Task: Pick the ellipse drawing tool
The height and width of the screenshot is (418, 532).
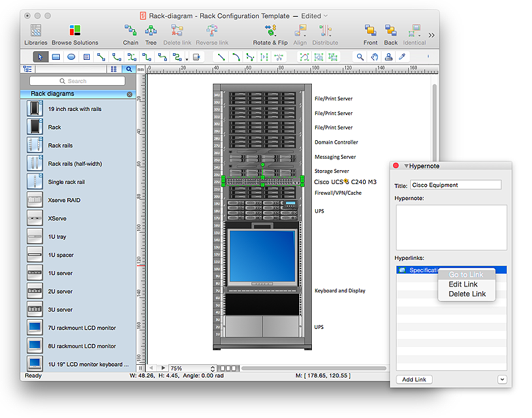Action: (x=71, y=57)
